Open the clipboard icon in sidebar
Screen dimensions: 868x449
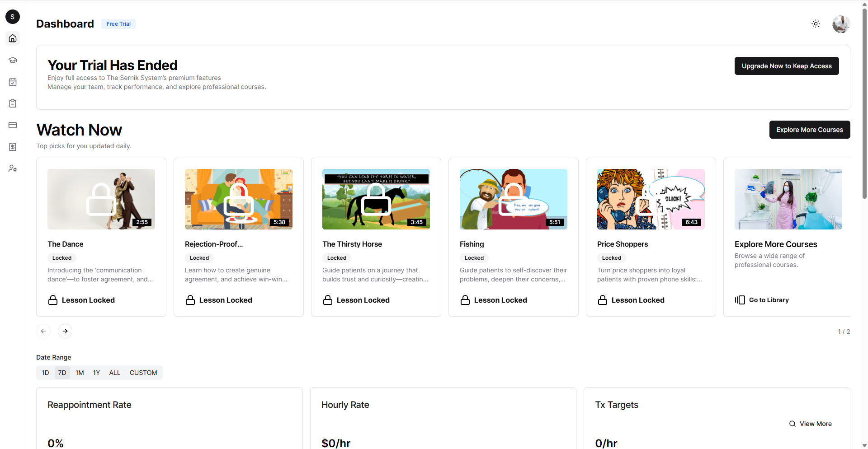13,103
